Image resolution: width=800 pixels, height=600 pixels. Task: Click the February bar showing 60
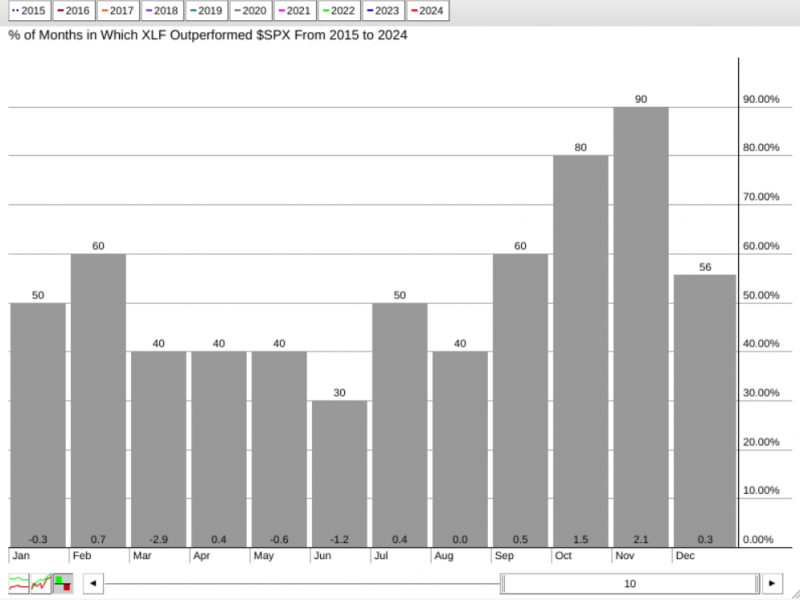[98, 401]
